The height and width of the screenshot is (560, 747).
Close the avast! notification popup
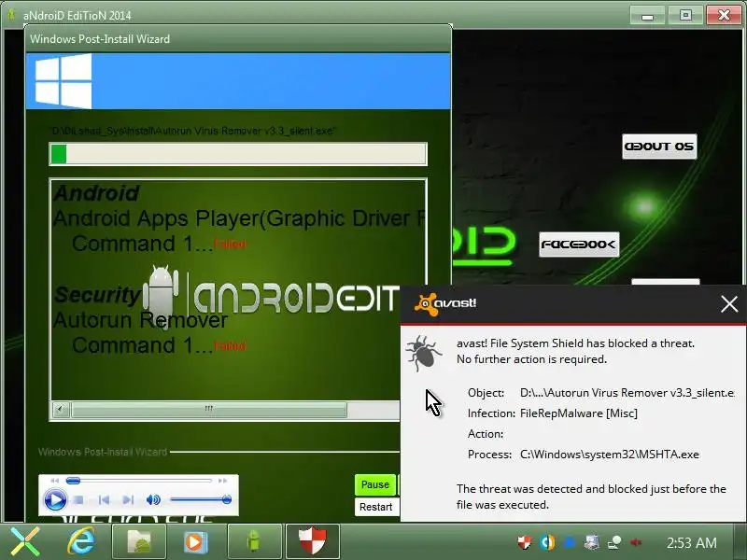click(x=729, y=304)
